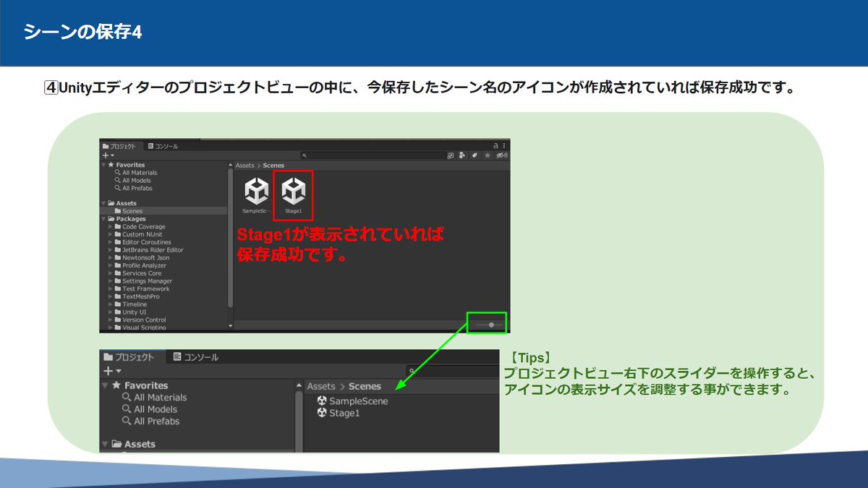Image resolution: width=868 pixels, height=488 pixels.
Task: Adjust the icon size slider in upper Project panel
Action: [x=491, y=325]
